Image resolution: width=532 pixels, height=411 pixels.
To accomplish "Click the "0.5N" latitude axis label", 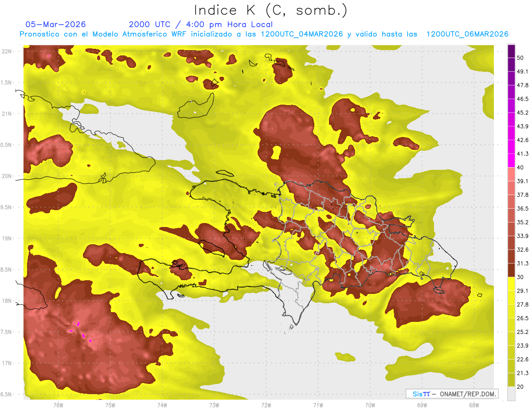I will pos(6,145).
